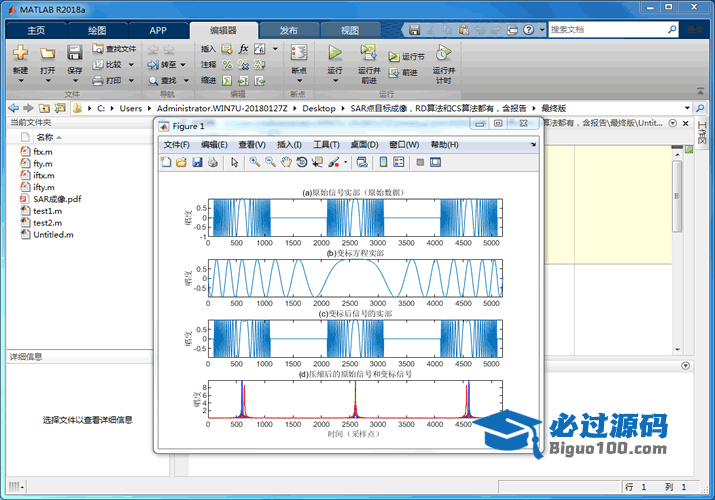The image size is (715, 500).
Task: Open the Find (查找) dropdown arrow
Action: pos(186,81)
